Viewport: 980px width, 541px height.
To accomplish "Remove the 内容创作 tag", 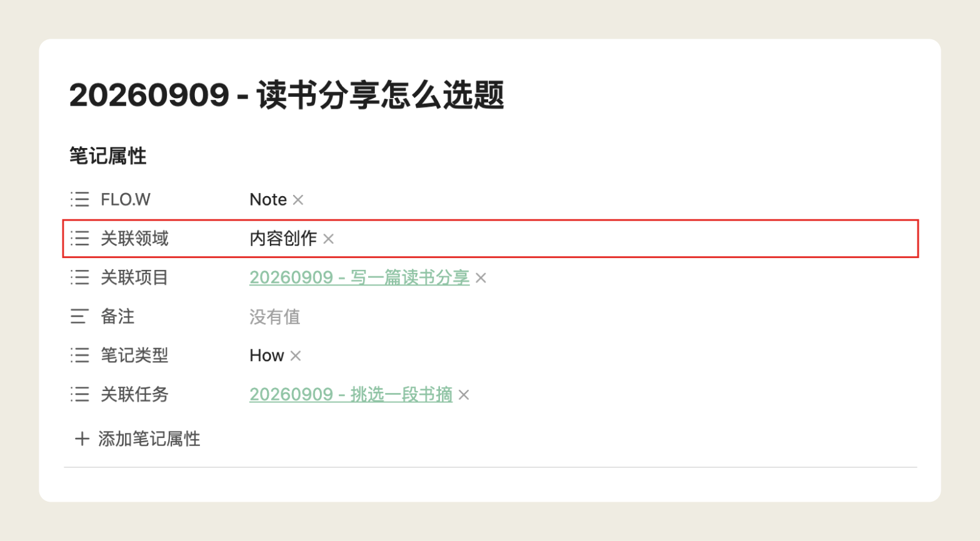I will (328, 239).
